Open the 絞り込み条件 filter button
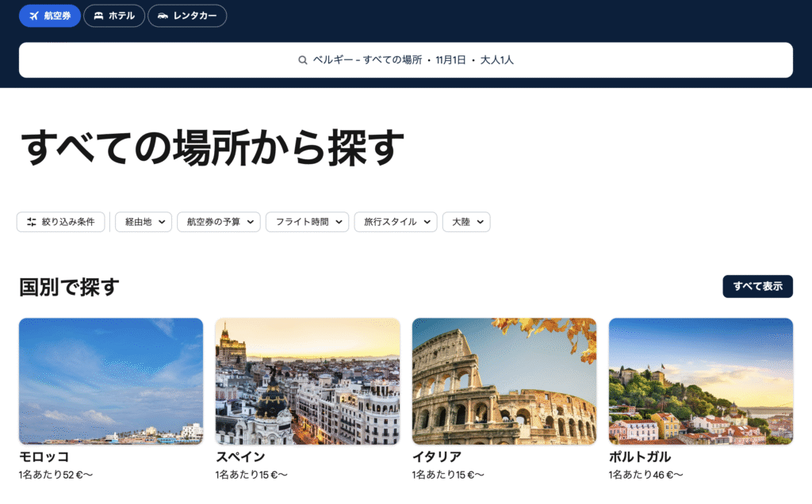The height and width of the screenshot is (504, 812). point(60,222)
